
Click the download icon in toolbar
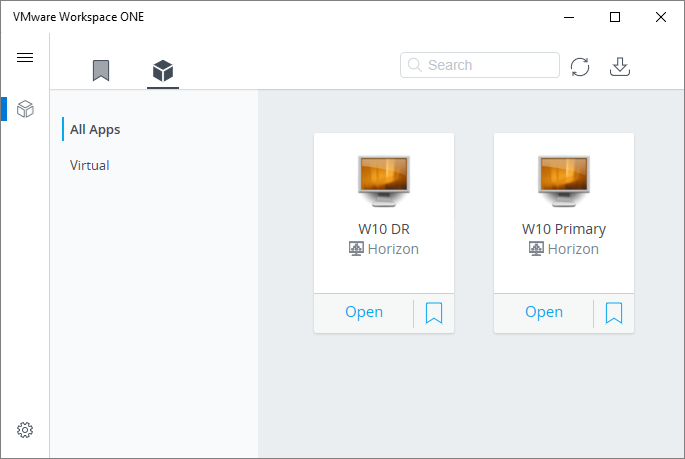(x=620, y=66)
